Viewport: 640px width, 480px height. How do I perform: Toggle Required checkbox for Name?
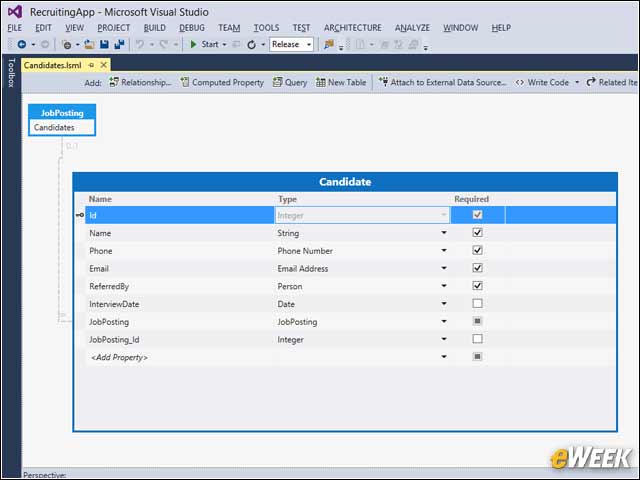[x=477, y=233]
